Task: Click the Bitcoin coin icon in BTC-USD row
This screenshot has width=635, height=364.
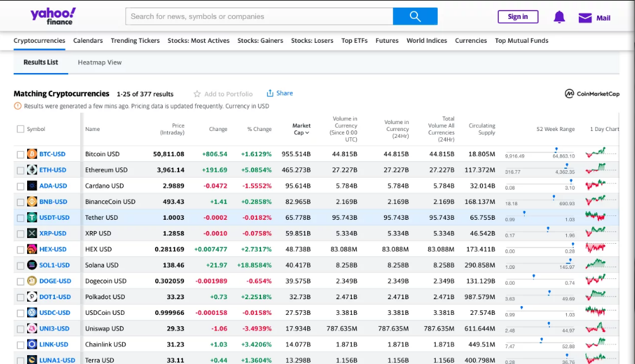Action: (33, 154)
